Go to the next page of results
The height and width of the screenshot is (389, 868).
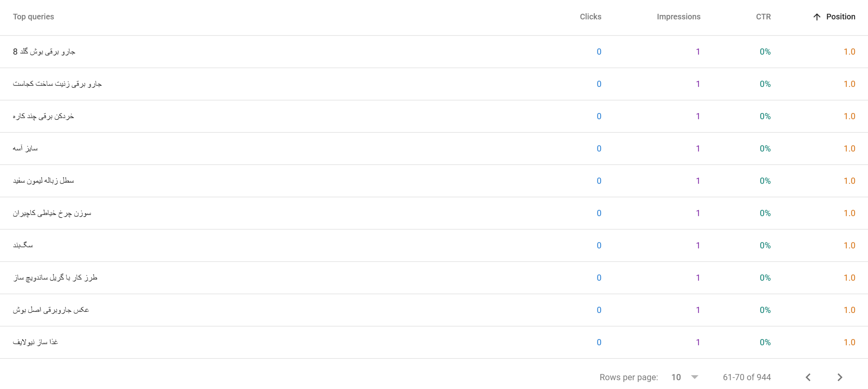click(x=840, y=377)
